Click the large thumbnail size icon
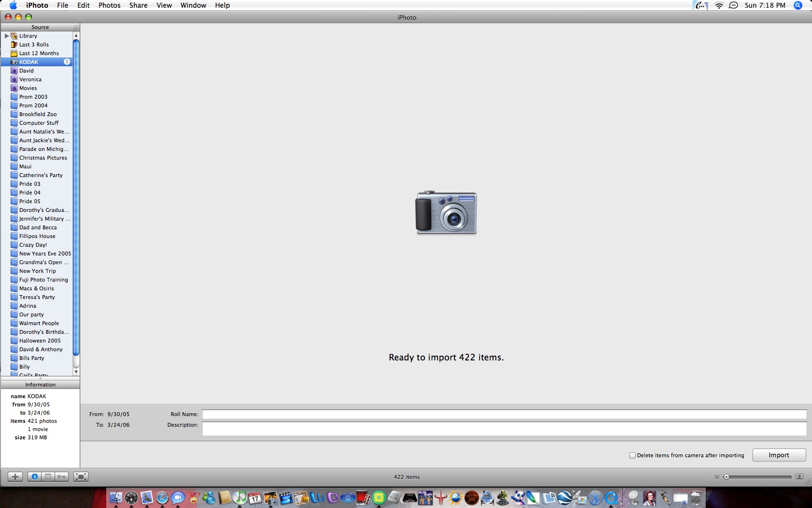Screen dimensions: 812x508 click(x=799, y=477)
